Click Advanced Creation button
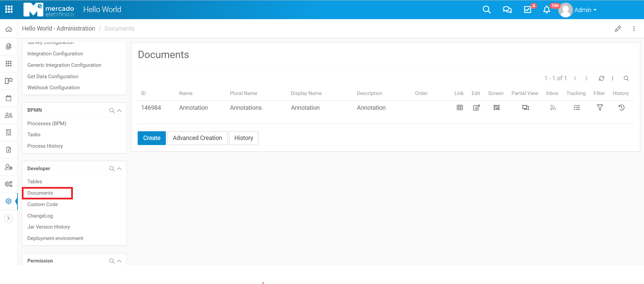Image resolution: width=644 pixels, height=284 pixels. 197,138
